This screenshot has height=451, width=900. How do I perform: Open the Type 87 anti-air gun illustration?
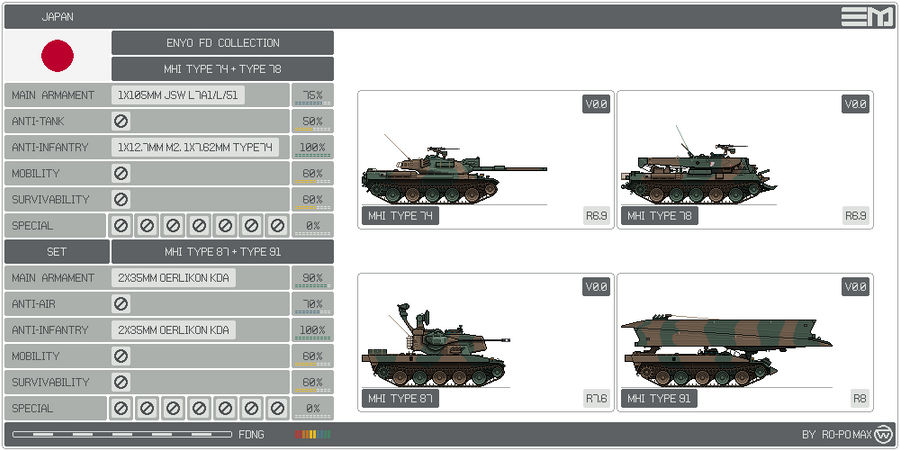[x=435, y=345]
